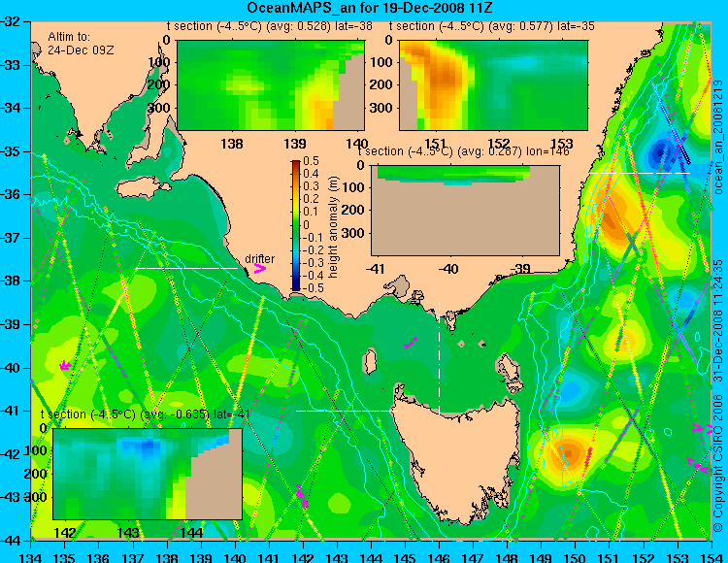728x563 pixels.
Task: Click the height anomaly color bar
Action: coord(296,225)
